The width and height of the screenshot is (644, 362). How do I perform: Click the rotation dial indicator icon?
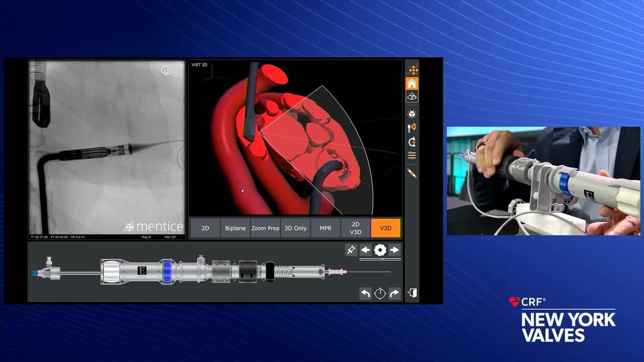click(380, 294)
